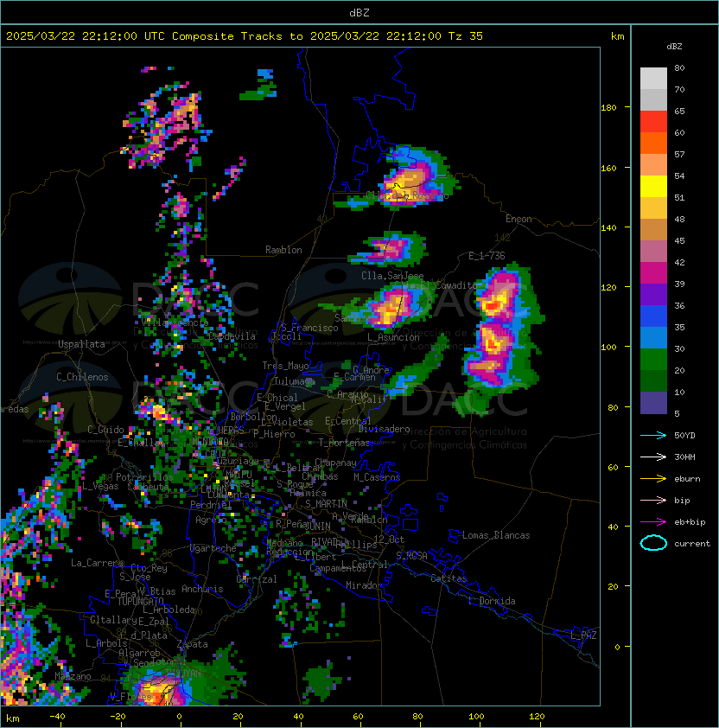The width and height of the screenshot is (719, 728).
Task: Click the 'Zapata' map label
Action: coord(192,644)
